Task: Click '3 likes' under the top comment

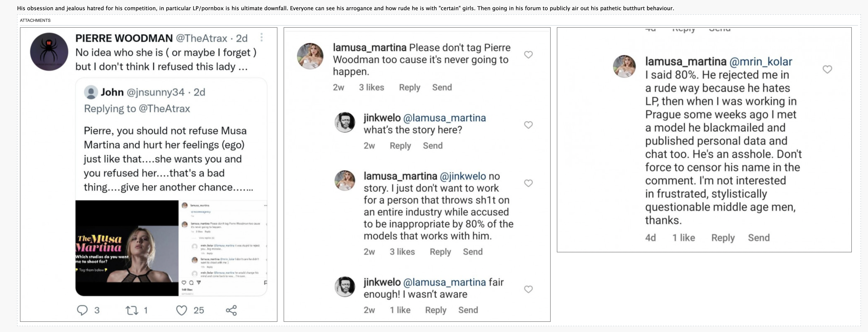Action: pyautogui.click(x=371, y=88)
